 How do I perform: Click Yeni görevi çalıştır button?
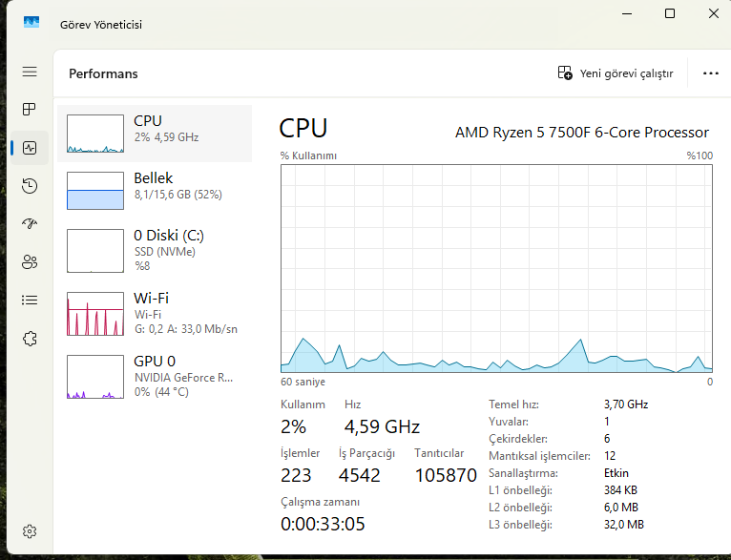(x=616, y=73)
